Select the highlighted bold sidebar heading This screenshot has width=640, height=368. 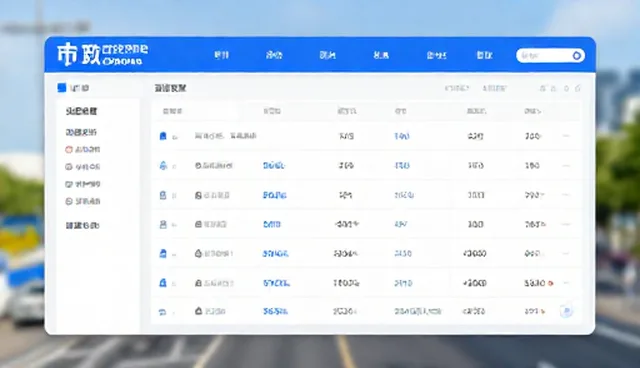pyautogui.click(x=82, y=111)
